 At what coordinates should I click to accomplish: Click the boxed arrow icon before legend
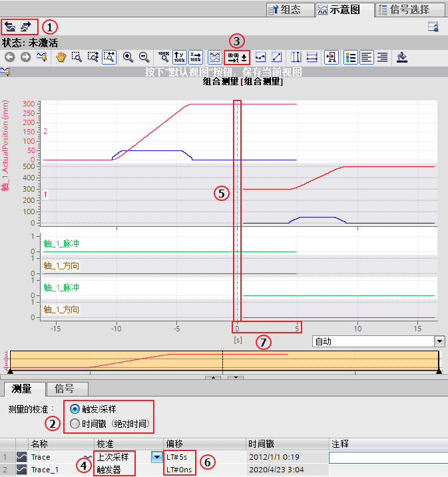(332, 57)
